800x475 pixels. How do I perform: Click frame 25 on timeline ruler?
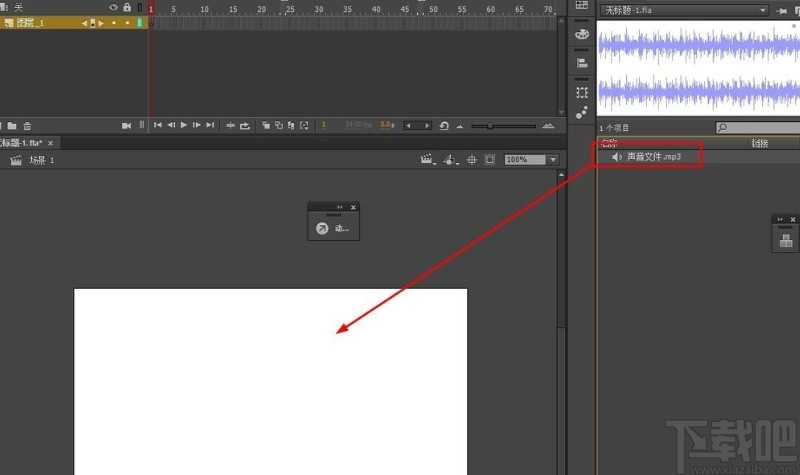(x=290, y=9)
